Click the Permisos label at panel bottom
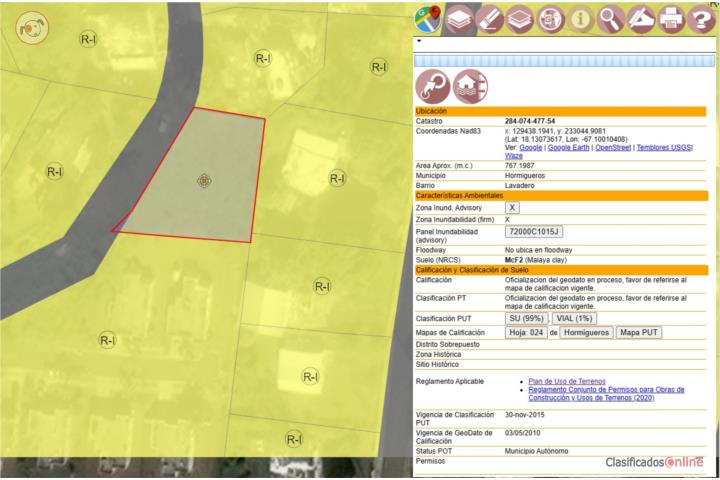 430,461
